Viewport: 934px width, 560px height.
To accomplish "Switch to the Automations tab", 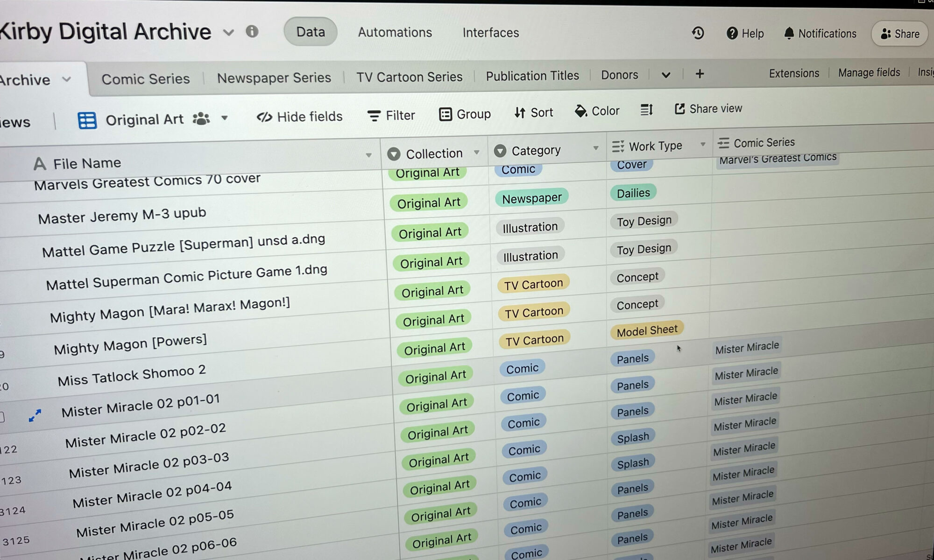I will [395, 32].
